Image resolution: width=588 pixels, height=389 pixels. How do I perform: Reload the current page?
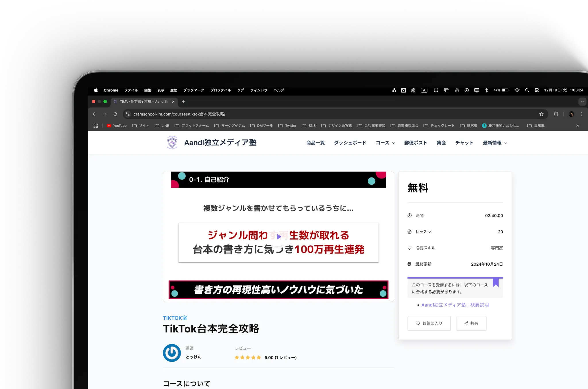coord(115,114)
